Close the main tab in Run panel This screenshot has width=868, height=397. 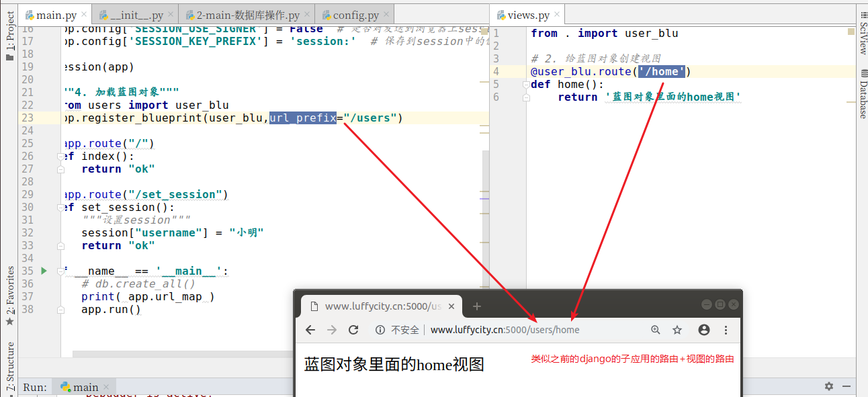tap(107, 387)
